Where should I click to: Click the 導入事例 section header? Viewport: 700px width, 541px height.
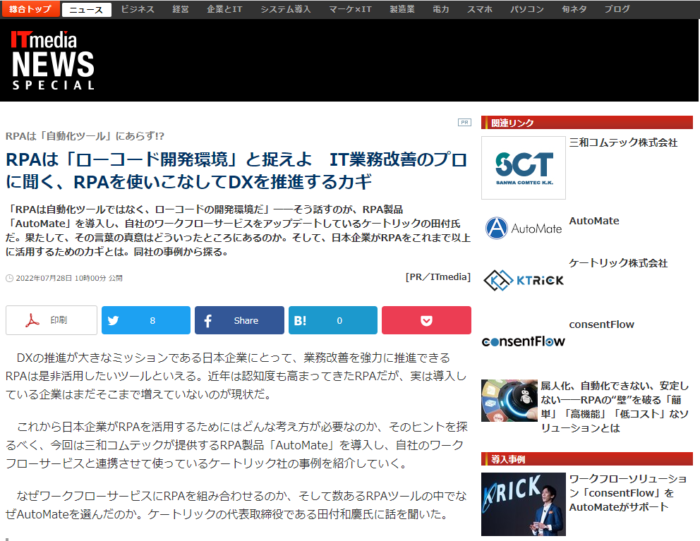coord(587,459)
